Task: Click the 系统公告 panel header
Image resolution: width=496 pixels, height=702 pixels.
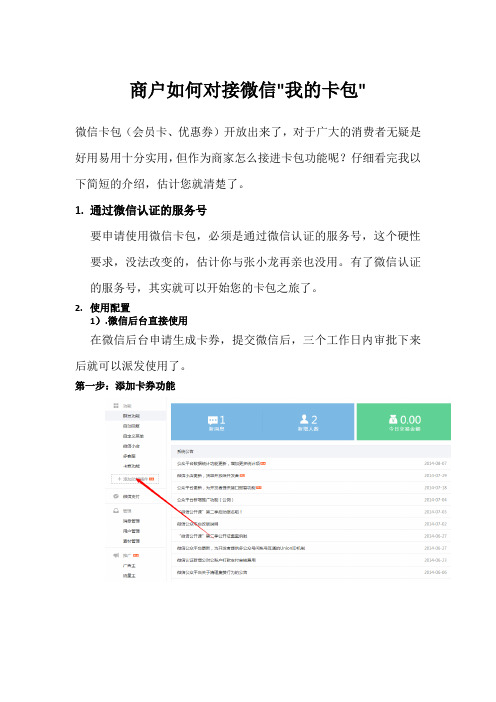Action: (x=311, y=451)
